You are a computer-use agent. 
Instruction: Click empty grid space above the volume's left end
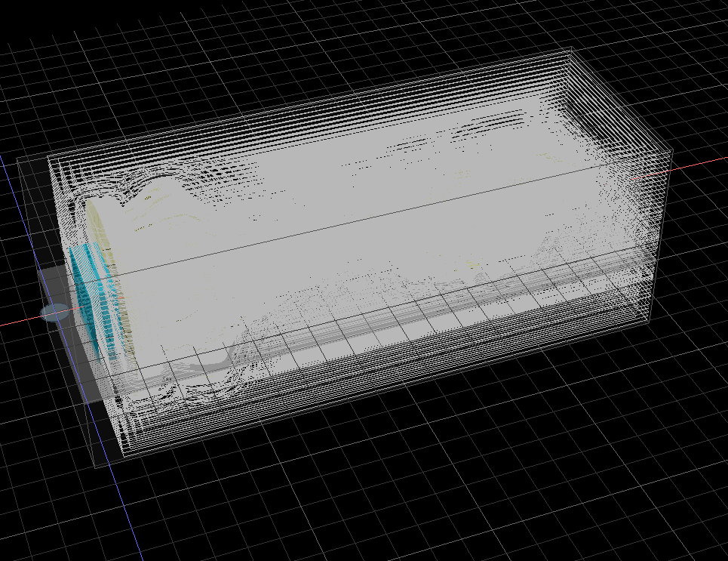151,91
